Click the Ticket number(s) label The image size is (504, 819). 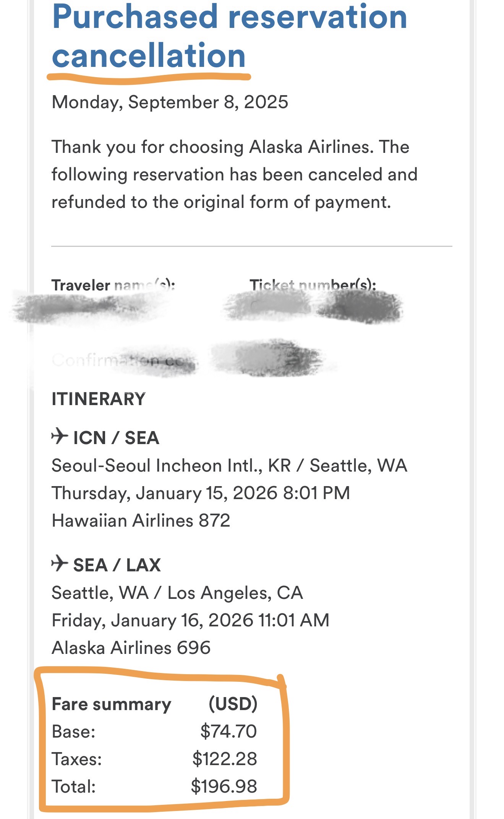(313, 285)
